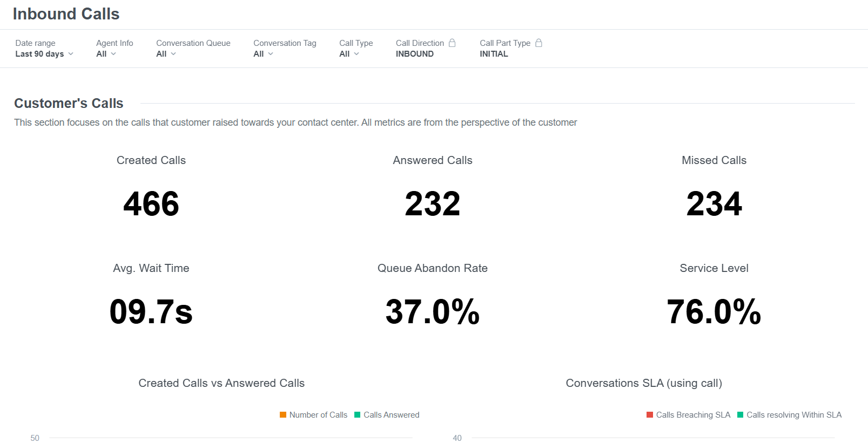Click the Answered Calls tile label
This screenshot has height=443, width=868.
tap(433, 160)
